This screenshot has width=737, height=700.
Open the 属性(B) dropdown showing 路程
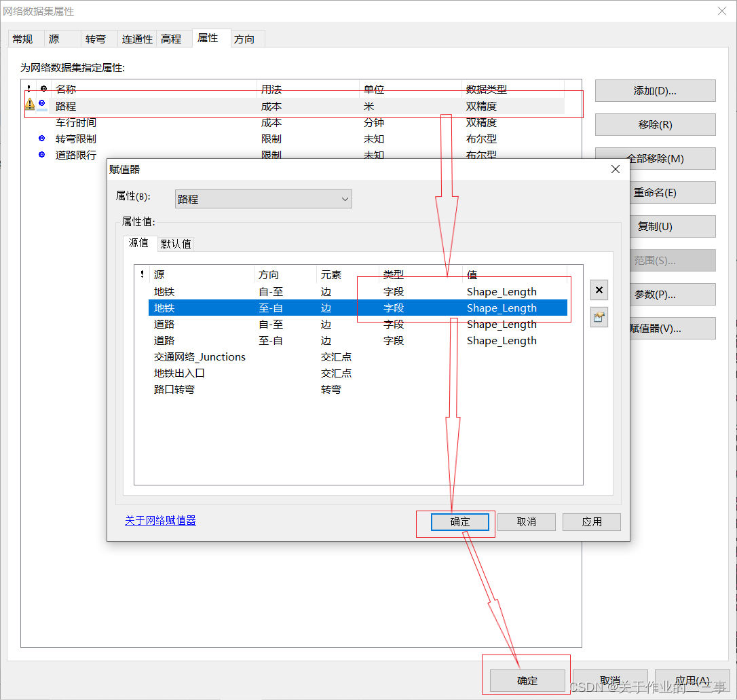(263, 199)
